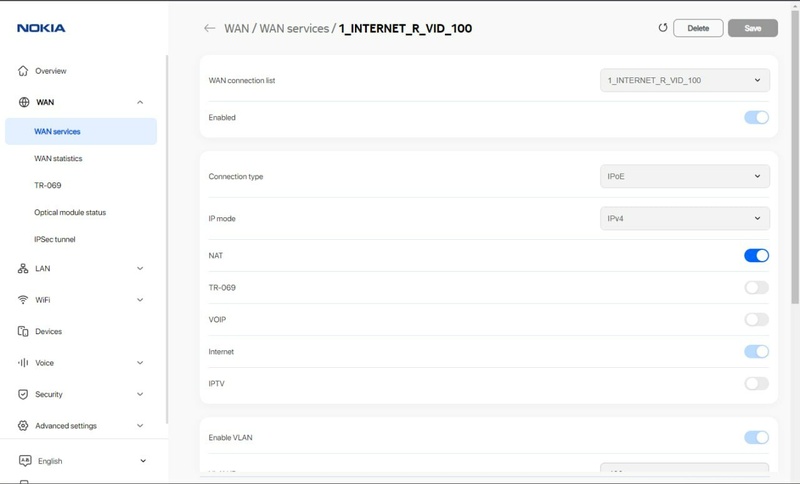The height and width of the screenshot is (484, 800).
Task: Click the WiFi signal icon
Action: point(24,300)
